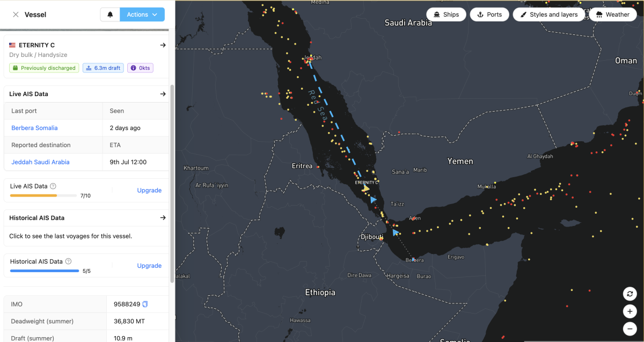Expand the Historical AIS Data section arrow
The height and width of the screenshot is (342, 644).
(x=163, y=218)
